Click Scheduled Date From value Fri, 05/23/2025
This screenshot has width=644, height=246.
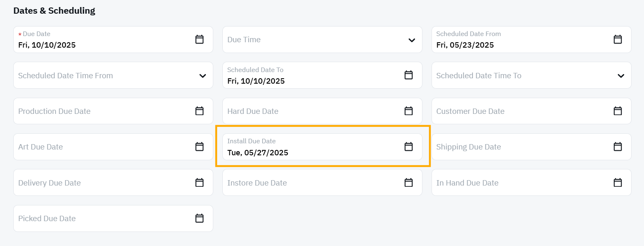(x=465, y=45)
